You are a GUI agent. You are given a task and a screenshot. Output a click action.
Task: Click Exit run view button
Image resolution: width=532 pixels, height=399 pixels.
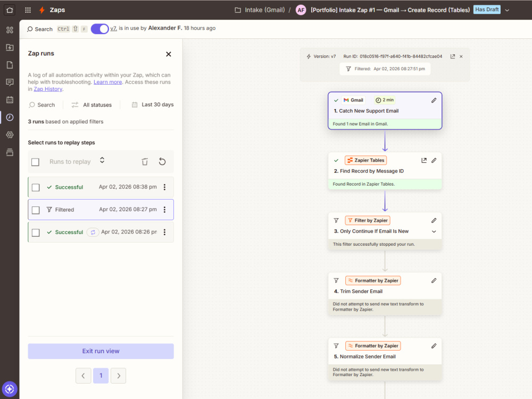pos(101,351)
